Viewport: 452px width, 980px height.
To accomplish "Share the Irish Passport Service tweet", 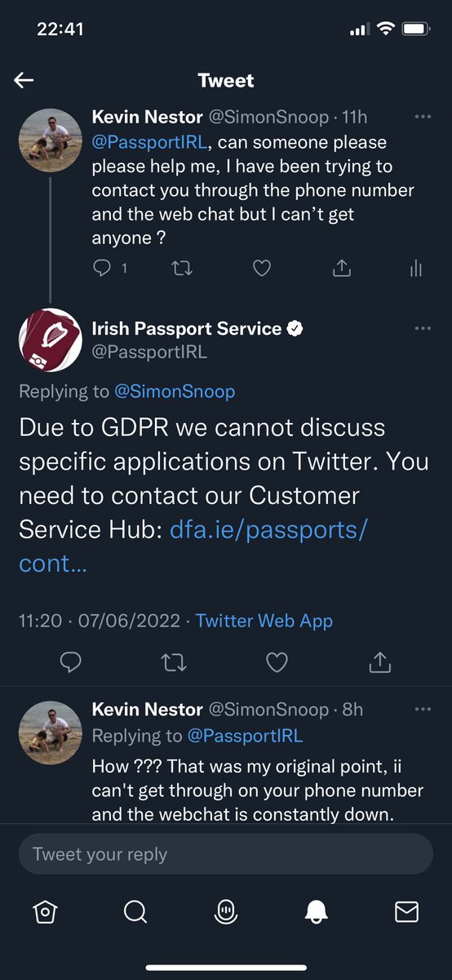I will pos(380,661).
